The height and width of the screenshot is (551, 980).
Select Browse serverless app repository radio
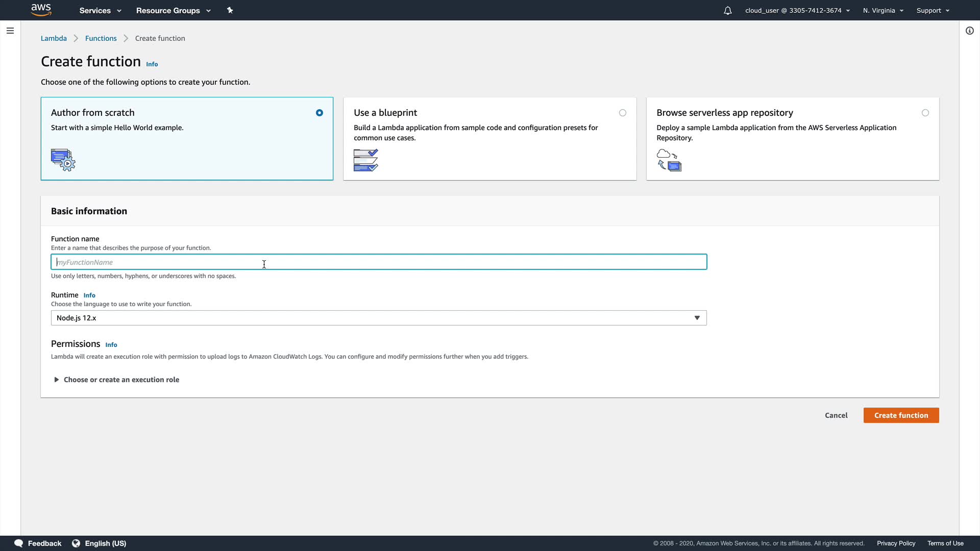pyautogui.click(x=925, y=113)
